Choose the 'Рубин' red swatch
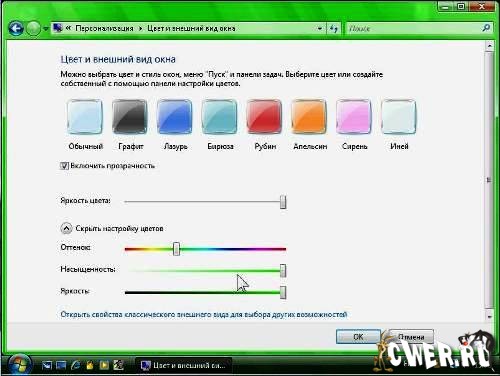 264,117
